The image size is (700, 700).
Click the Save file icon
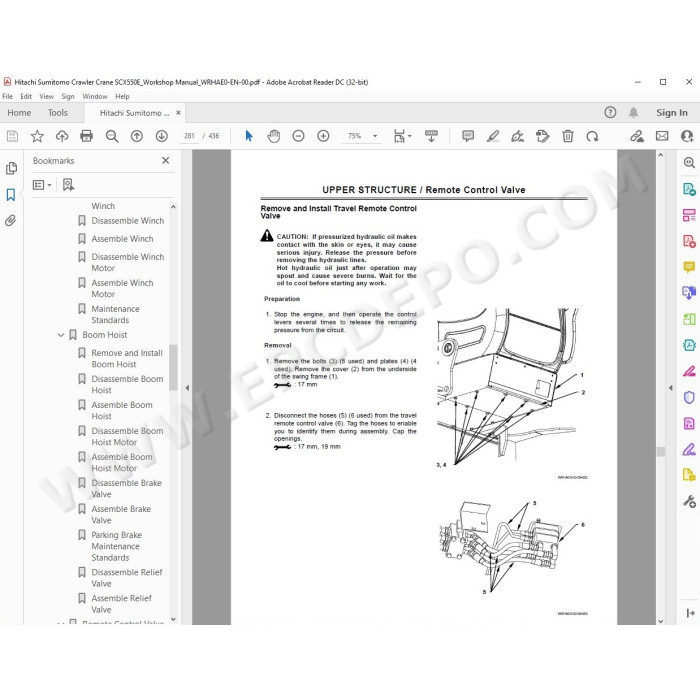12,136
